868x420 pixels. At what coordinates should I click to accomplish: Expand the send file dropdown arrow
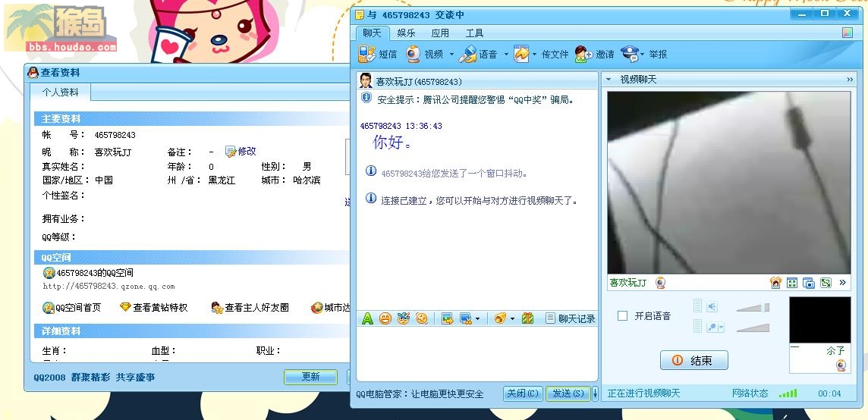tap(535, 55)
